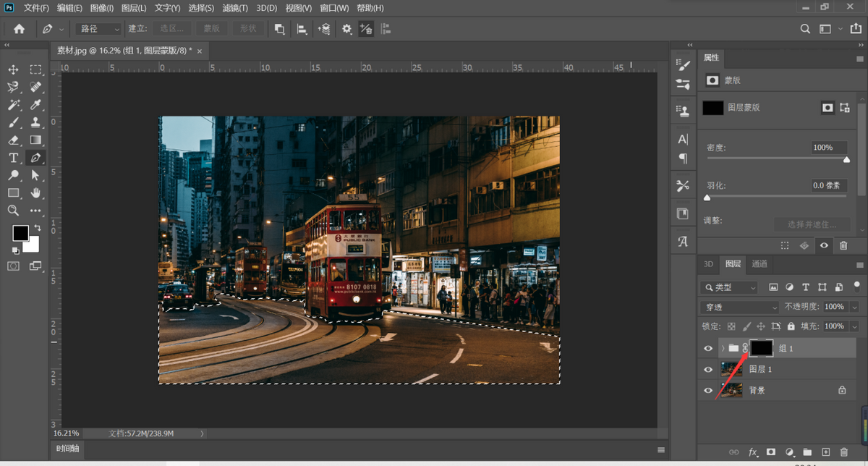
Task: Open the opacity 100% dropdown arrow
Action: (854, 307)
